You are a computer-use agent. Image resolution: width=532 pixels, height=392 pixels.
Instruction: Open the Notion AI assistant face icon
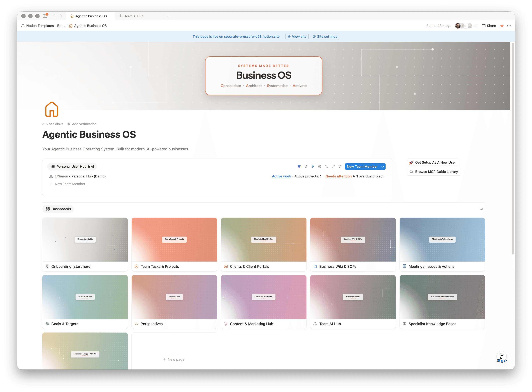point(501,357)
